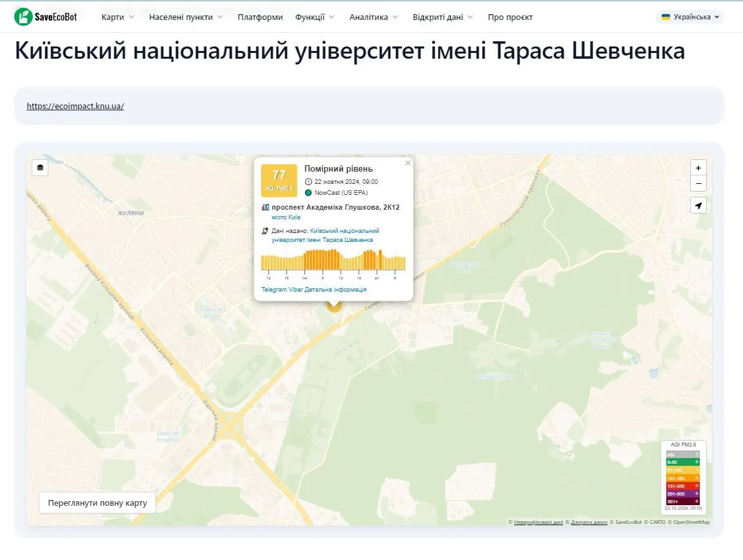Click the building icon beside the address
The image size is (743, 560).
(x=265, y=207)
